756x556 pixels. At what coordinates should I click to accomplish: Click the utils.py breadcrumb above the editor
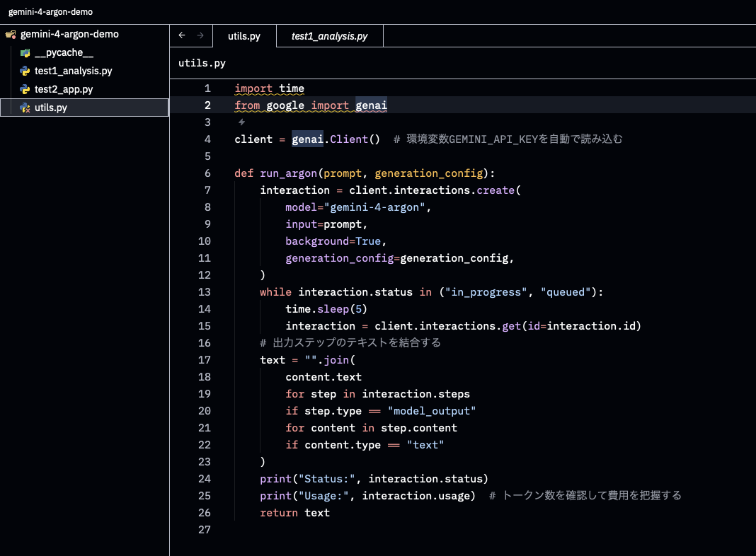pos(202,63)
